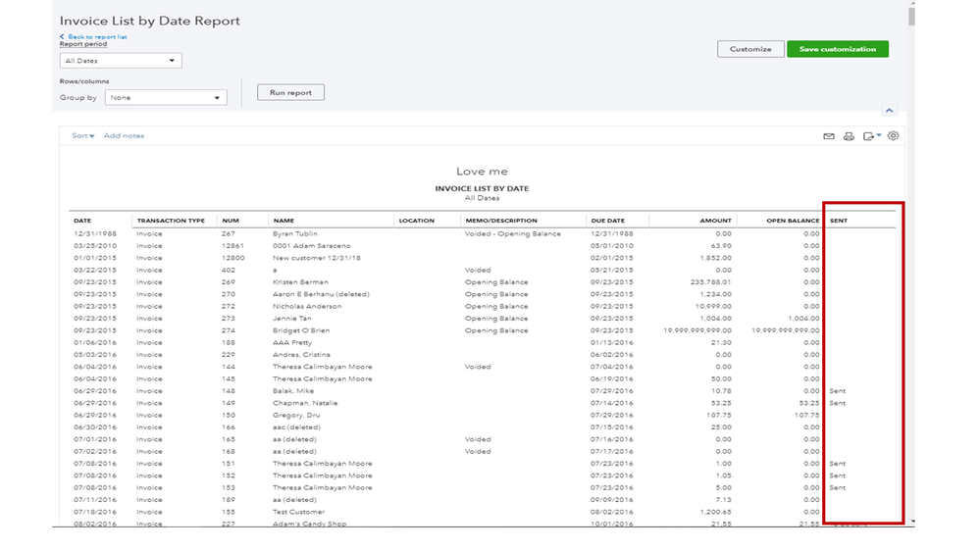The width and height of the screenshot is (980, 551).
Task: Go back to report list link
Action: point(93,37)
